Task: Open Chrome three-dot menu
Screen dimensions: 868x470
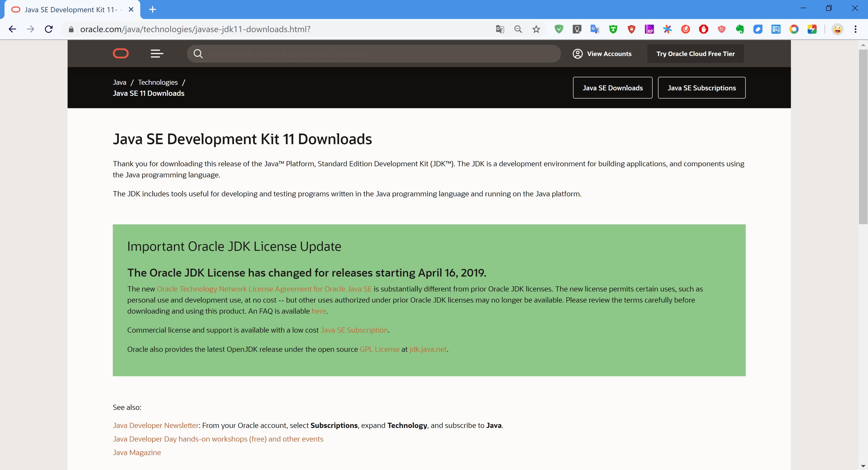Action: pos(856,29)
